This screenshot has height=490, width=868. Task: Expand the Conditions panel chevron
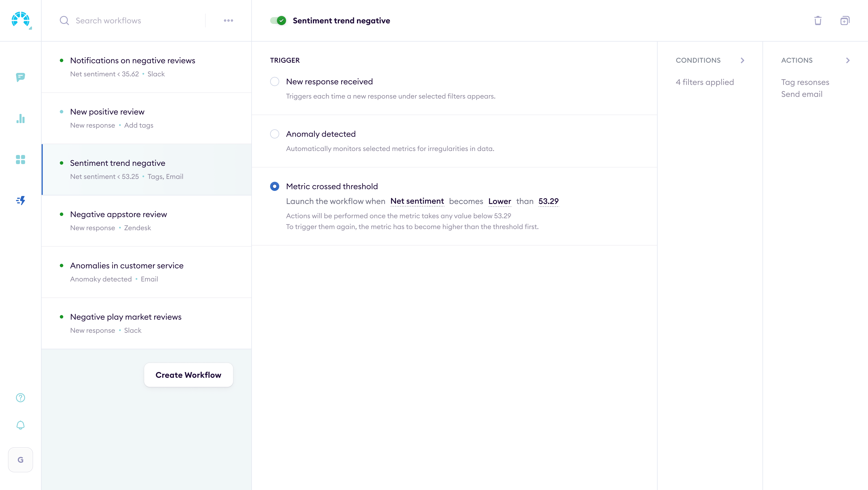[743, 60]
